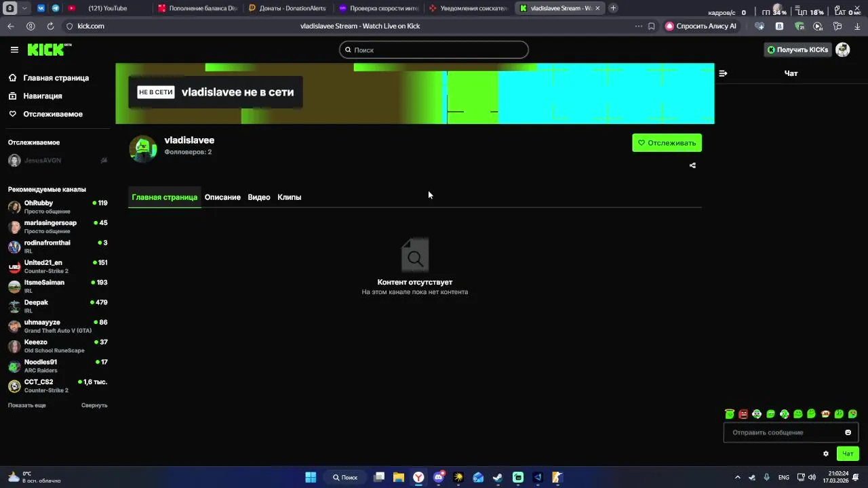Viewport: 868px width, 488px height.
Task: Open the Kick hamburger menu
Action: coord(14,49)
